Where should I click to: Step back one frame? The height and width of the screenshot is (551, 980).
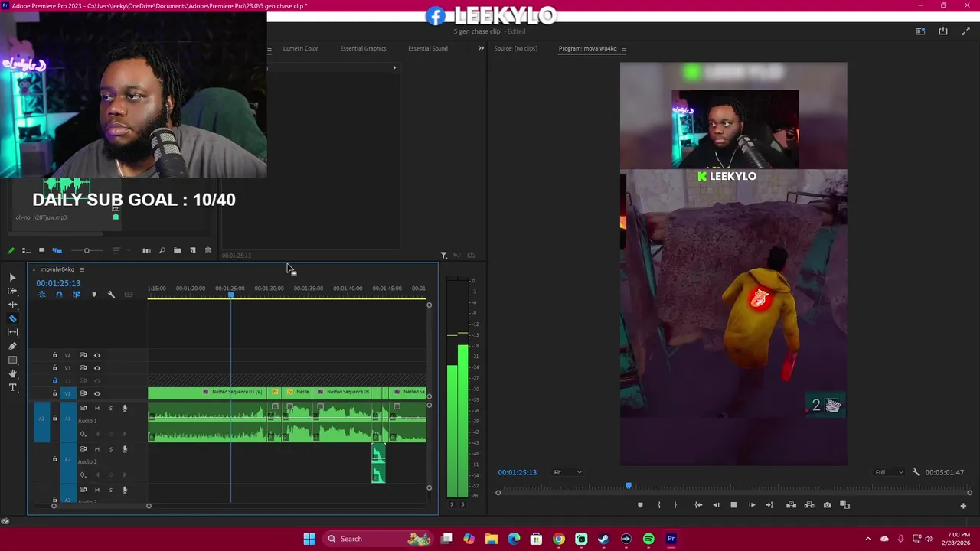point(716,505)
